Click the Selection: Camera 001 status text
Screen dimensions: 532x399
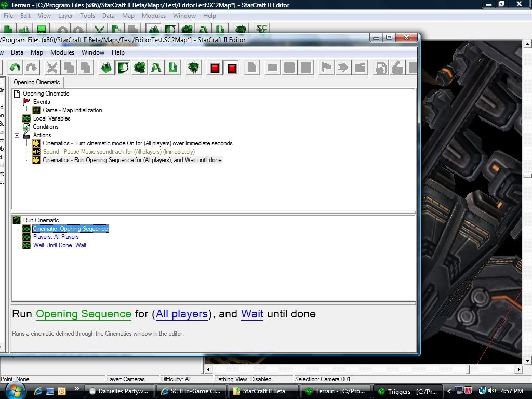322,379
